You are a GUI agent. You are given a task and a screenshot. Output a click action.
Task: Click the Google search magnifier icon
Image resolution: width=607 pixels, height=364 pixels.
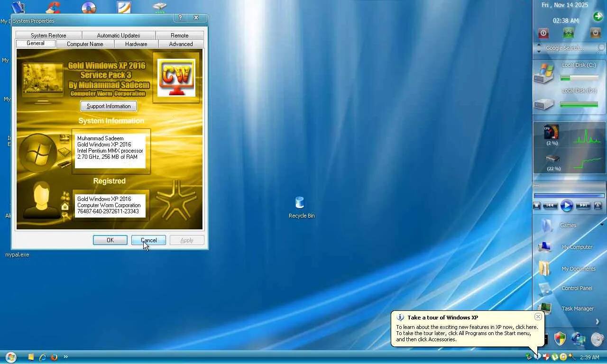click(x=601, y=48)
